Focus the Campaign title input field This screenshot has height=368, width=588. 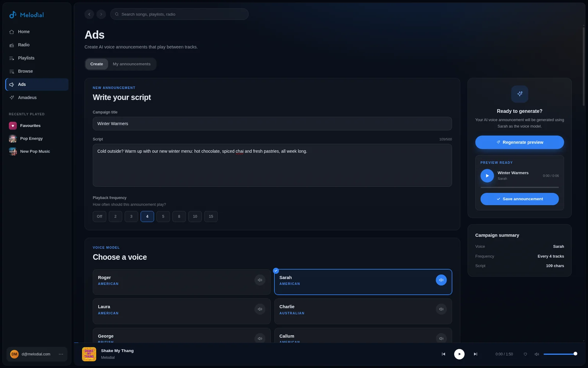point(272,124)
